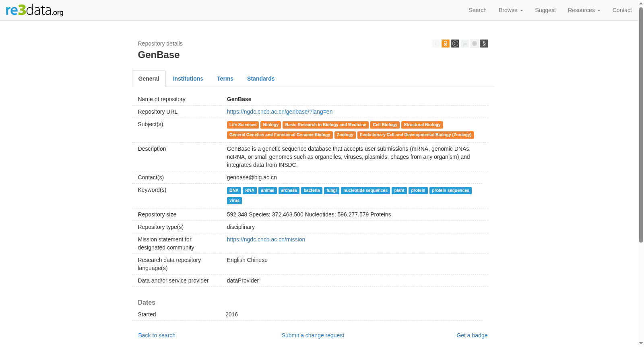Viewport: 644px width, 347px height.
Task: Click the contact email genbase@big.ac.cn
Action: (x=252, y=177)
